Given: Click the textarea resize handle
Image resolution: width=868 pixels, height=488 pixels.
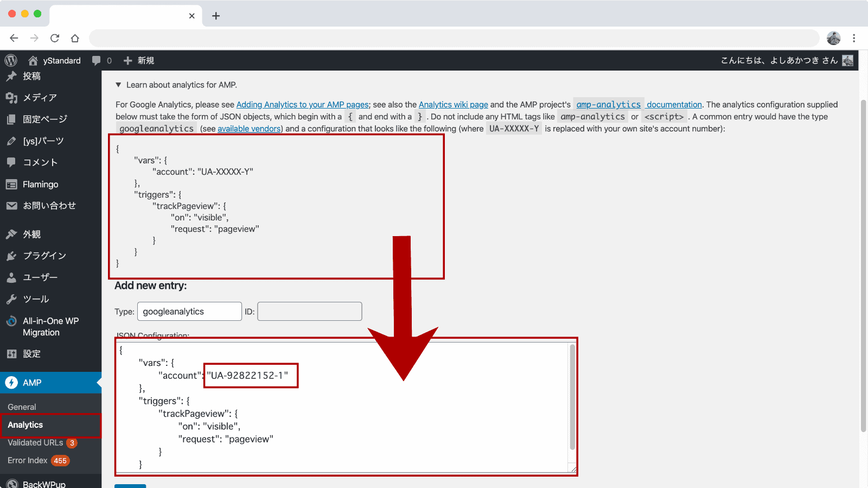Looking at the screenshot, I should [572, 468].
